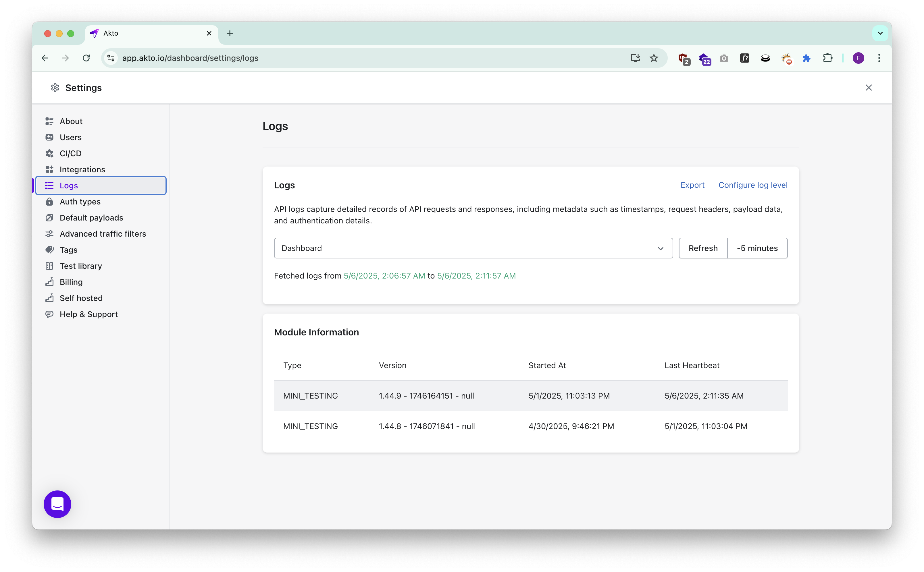Bookmark page with the star icon

[654, 58]
